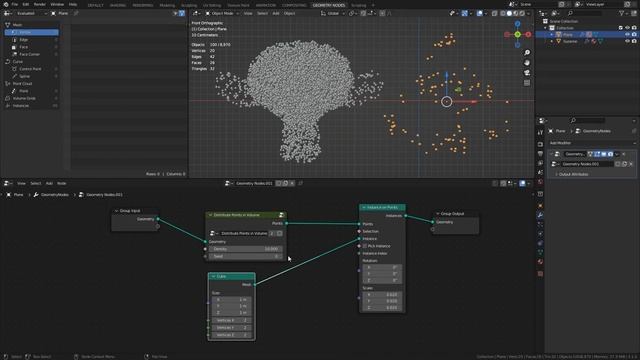Click the zoom viewport magnifier icon
This screenshot has height=360, width=640.
click(527, 53)
